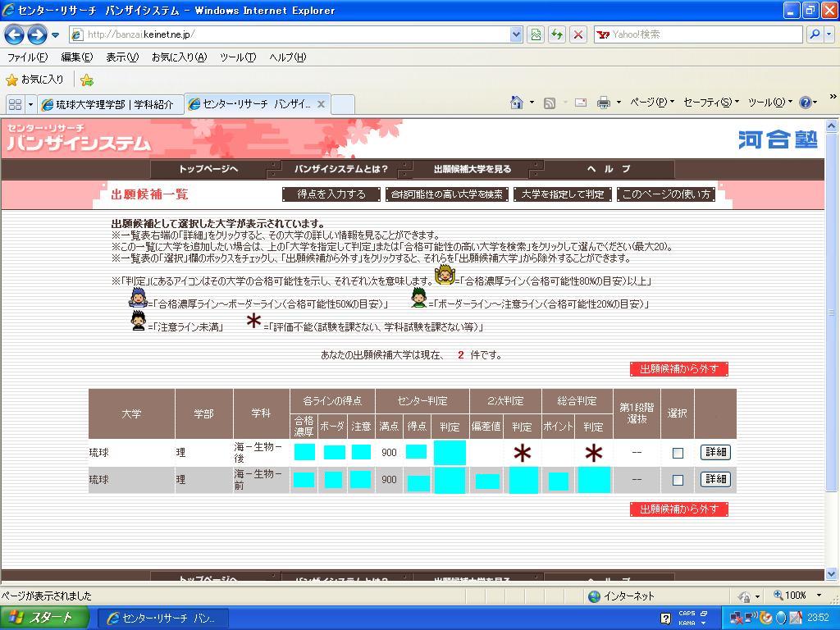Open the セーフティ(S) command menu
Screen dimensions: 840x630
(711, 103)
